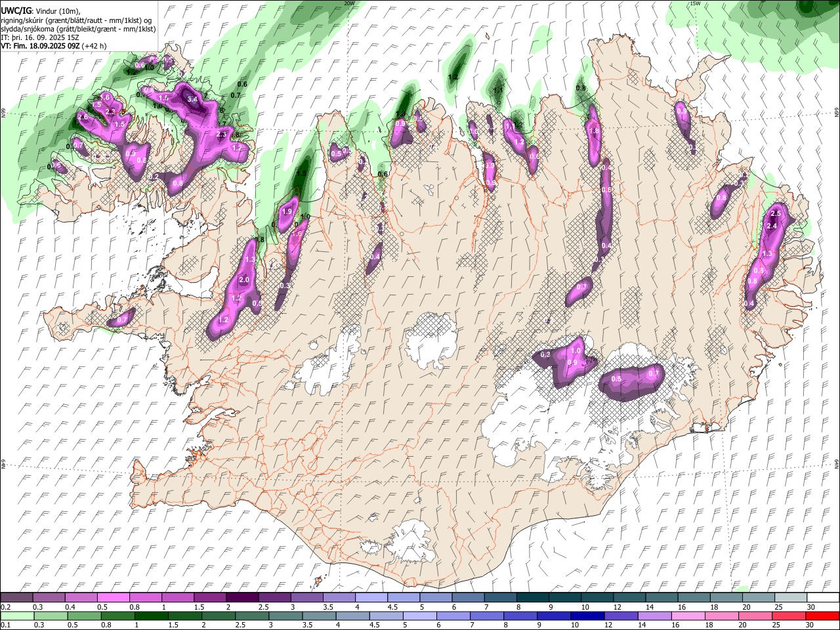This screenshot has width=840, height=630.
Task: Click the '64N' latitude label on right edge
Action: (x=837, y=464)
